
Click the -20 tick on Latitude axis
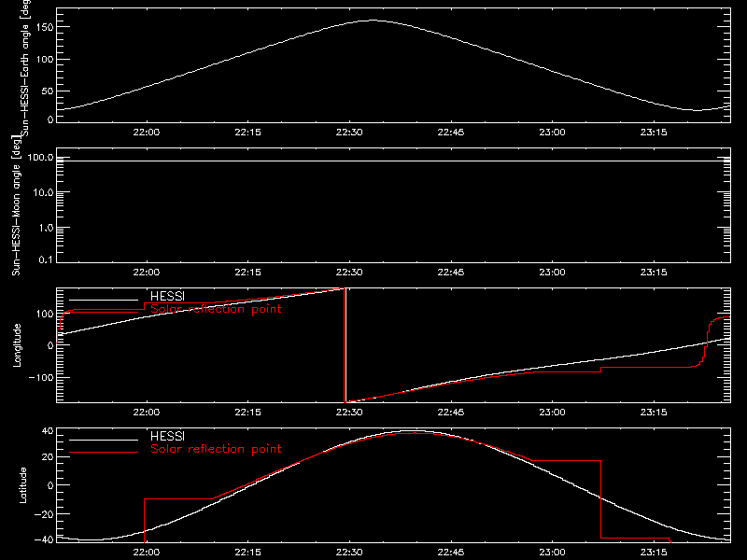tap(44, 514)
